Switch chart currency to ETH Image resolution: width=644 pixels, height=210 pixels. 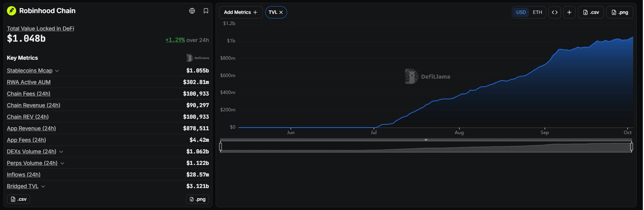537,12
